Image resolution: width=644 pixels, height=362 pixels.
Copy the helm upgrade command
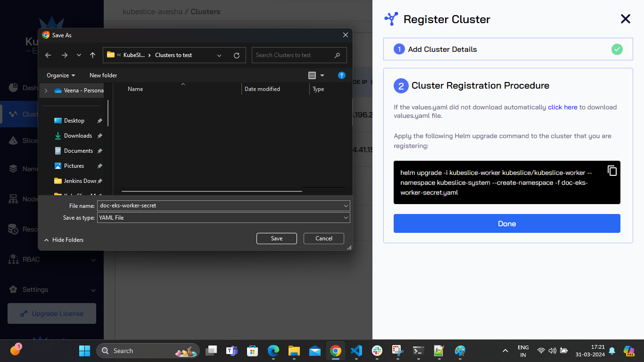click(x=612, y=171)
